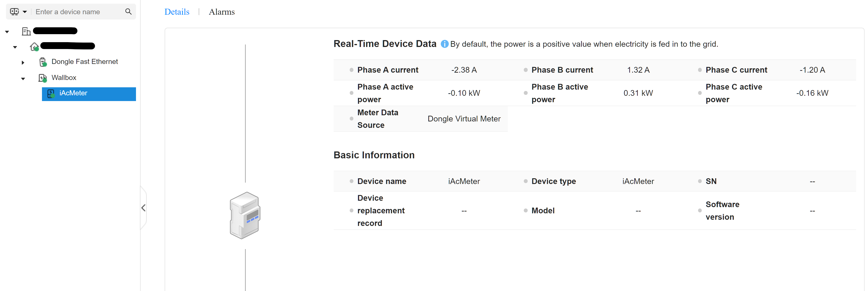
Task: Click the search magnifier icon
Action: (x=128, y=12)
